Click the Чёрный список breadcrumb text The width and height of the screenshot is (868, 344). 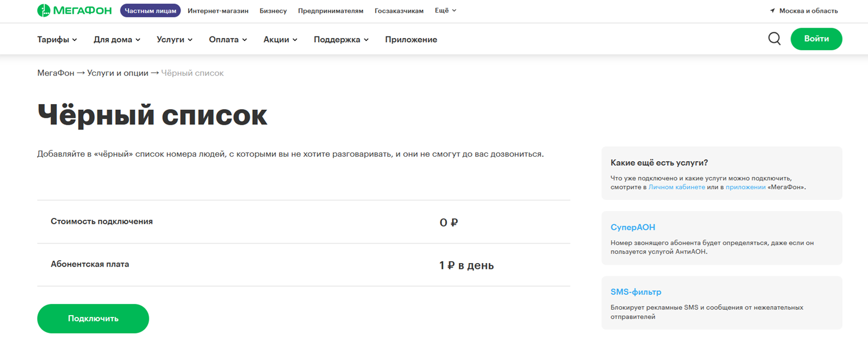click(192, 73)
